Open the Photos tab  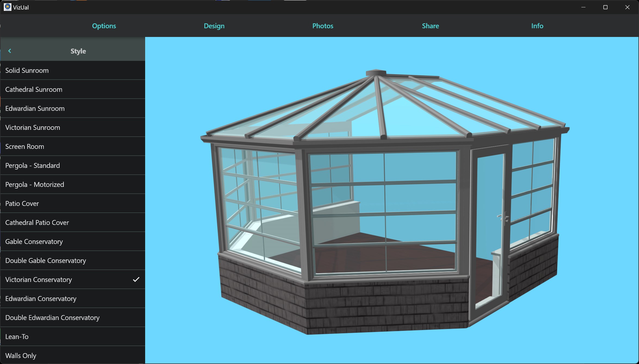(323, 26)
